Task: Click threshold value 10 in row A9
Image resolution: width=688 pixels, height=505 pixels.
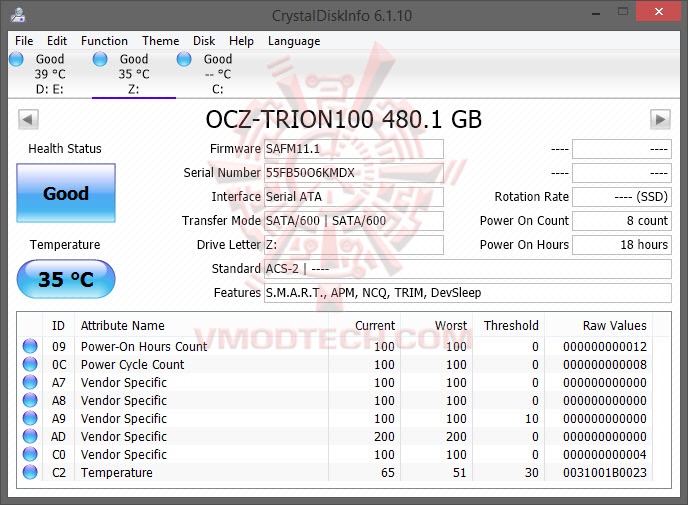Action: tap(532, 419)
